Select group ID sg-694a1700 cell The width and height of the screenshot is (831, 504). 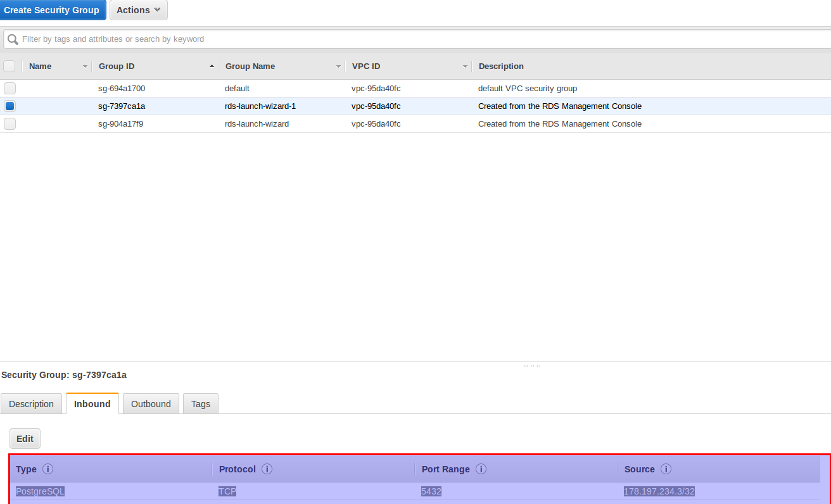click(122, 89)
